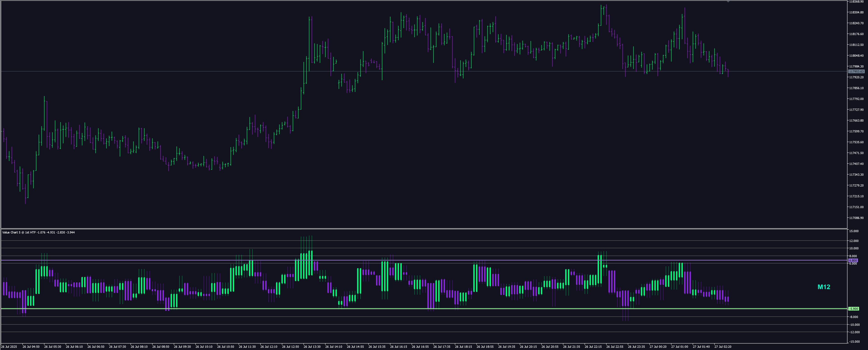Click the 26 Jul 08:10 time label
Screen dimensions: 868x350
(139, 347)
